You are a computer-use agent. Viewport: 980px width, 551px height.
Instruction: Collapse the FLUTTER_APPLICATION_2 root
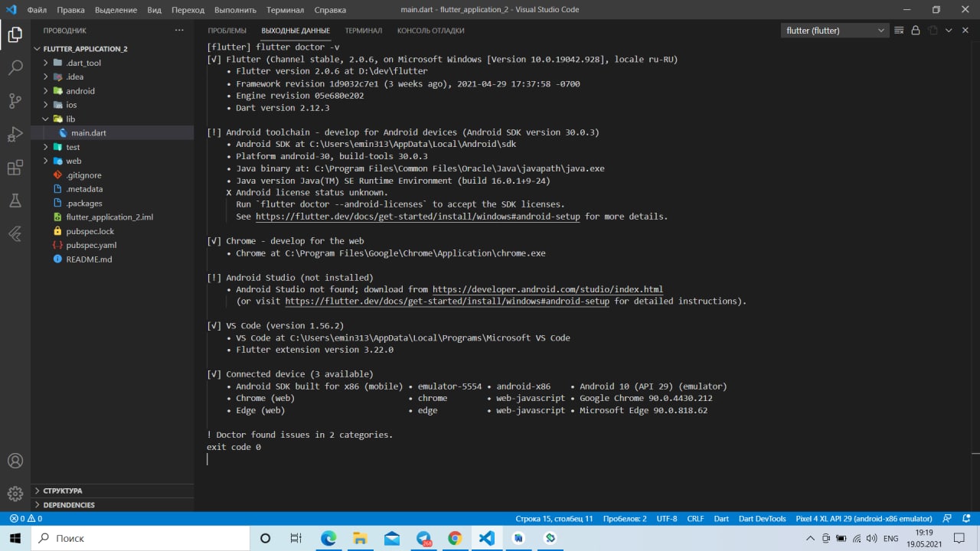point(113,49)
